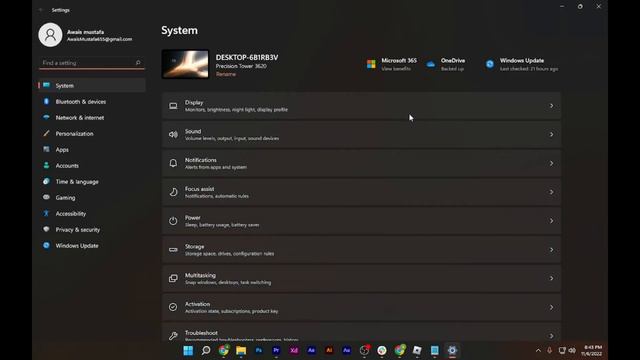Viewport: 640px width, 360px height.
Task: Launch Adobe XD from the taskbar
Action: click(x=294, y=350)
